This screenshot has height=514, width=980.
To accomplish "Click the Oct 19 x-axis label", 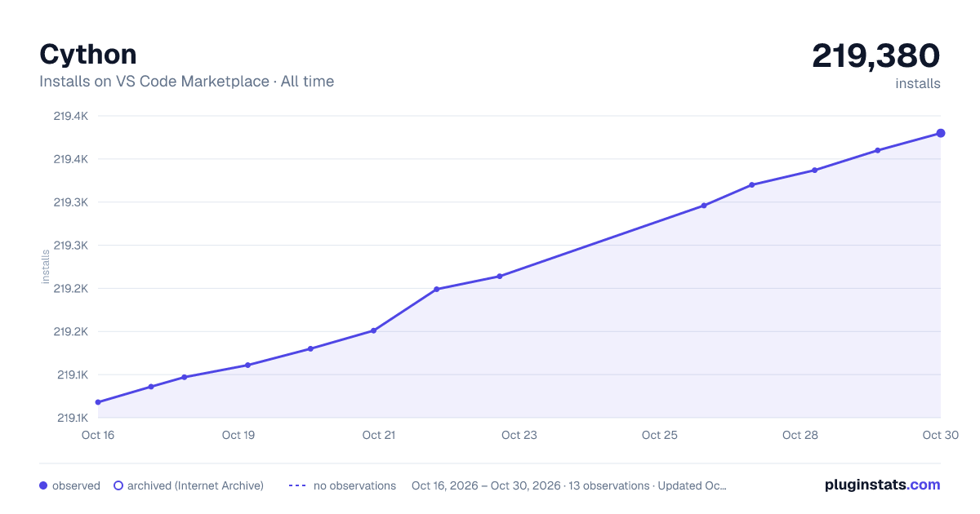I will 238,435.
